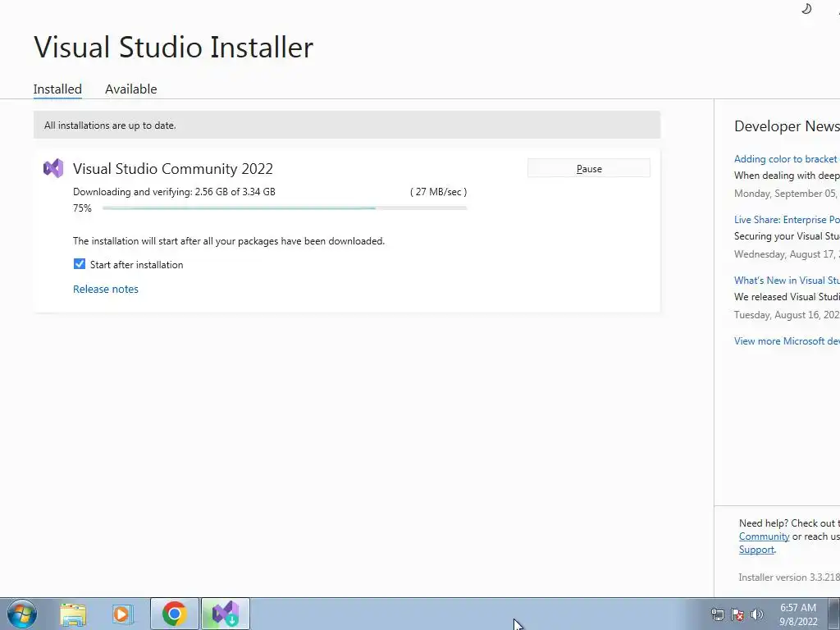840x630 pixels.
Task: Click the Visual Studio Installer heading
Action: [x=174, y=47]
